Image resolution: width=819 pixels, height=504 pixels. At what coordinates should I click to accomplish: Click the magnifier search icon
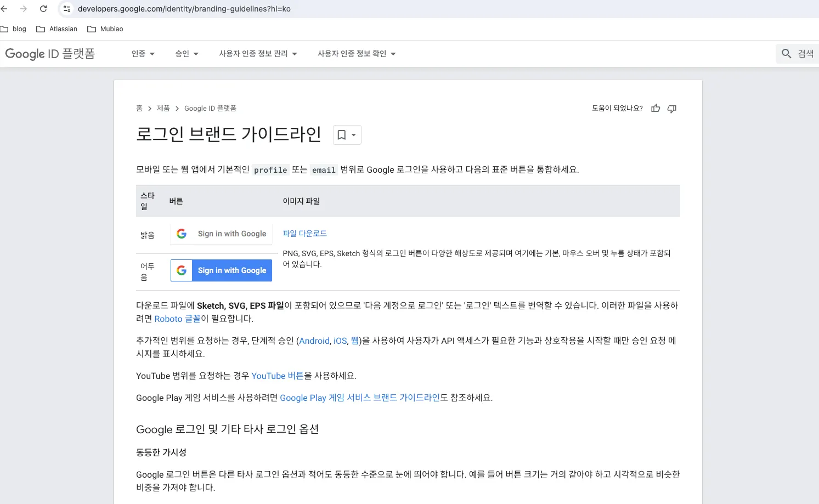click(x=786, y=54)
